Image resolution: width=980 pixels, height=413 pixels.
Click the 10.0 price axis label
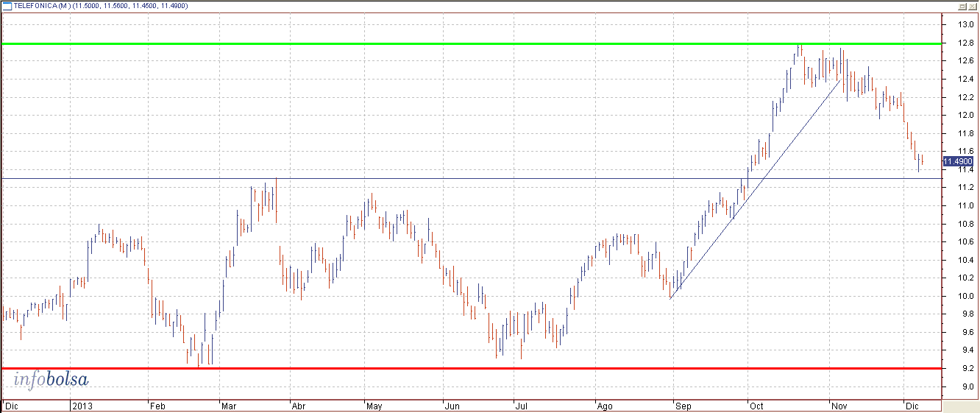[x=965, y=297]
